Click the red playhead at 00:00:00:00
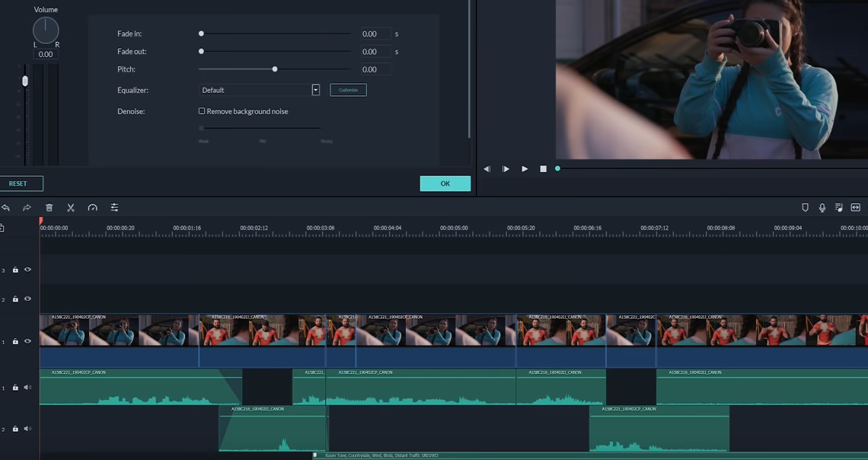Image resolution: width=868 pixels, height=460 pixels. click(x=41, y=222)
